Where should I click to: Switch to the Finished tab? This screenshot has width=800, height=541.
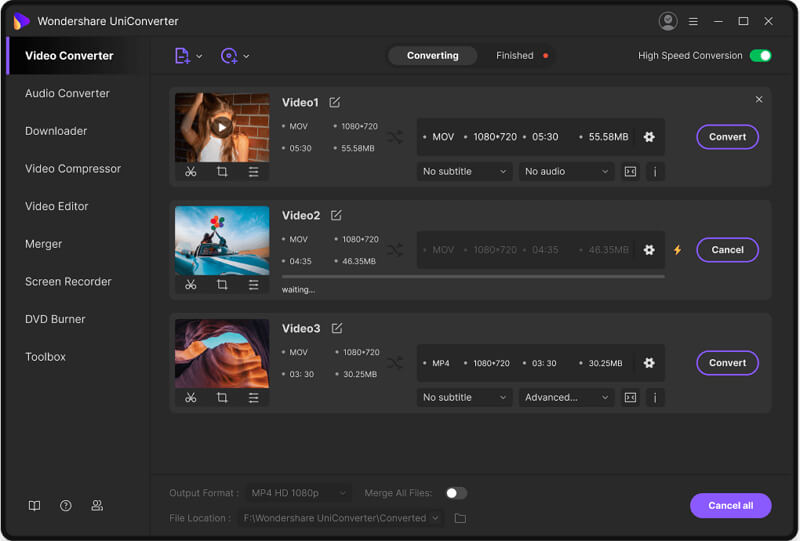point(515,56)
